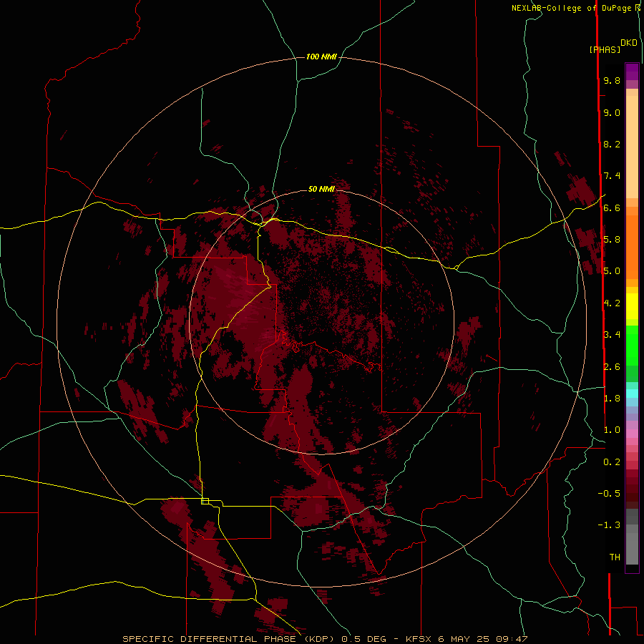Click the radar product caption at the bottom

[325, 639]
